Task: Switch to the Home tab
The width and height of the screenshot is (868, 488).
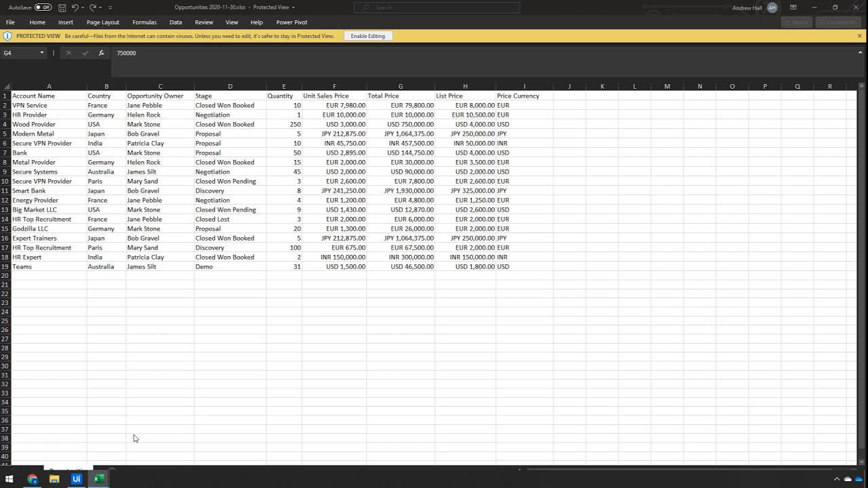Action: click(37, 22)
